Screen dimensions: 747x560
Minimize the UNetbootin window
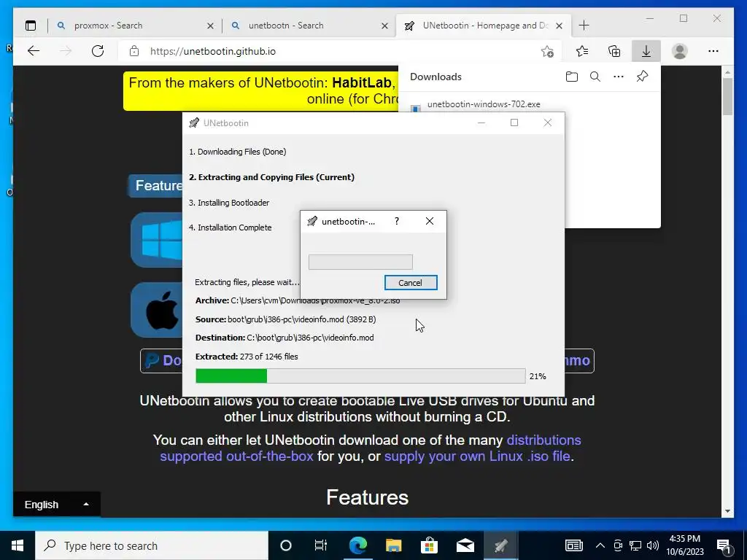click(x=481, y=122)
